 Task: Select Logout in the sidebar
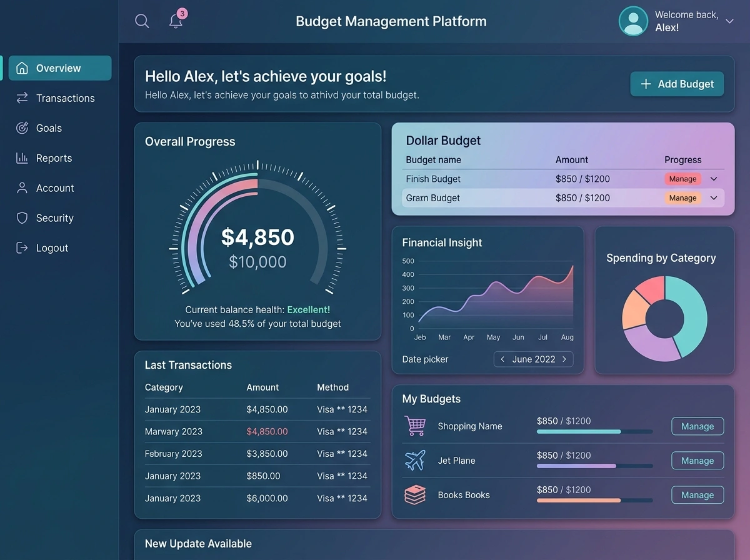[60, 248]
